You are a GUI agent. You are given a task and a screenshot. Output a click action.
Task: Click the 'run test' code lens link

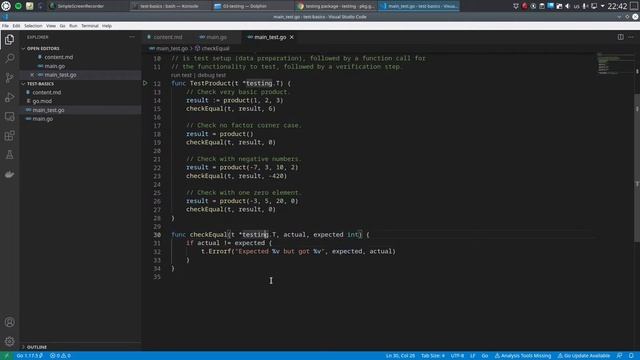point(181,75)
